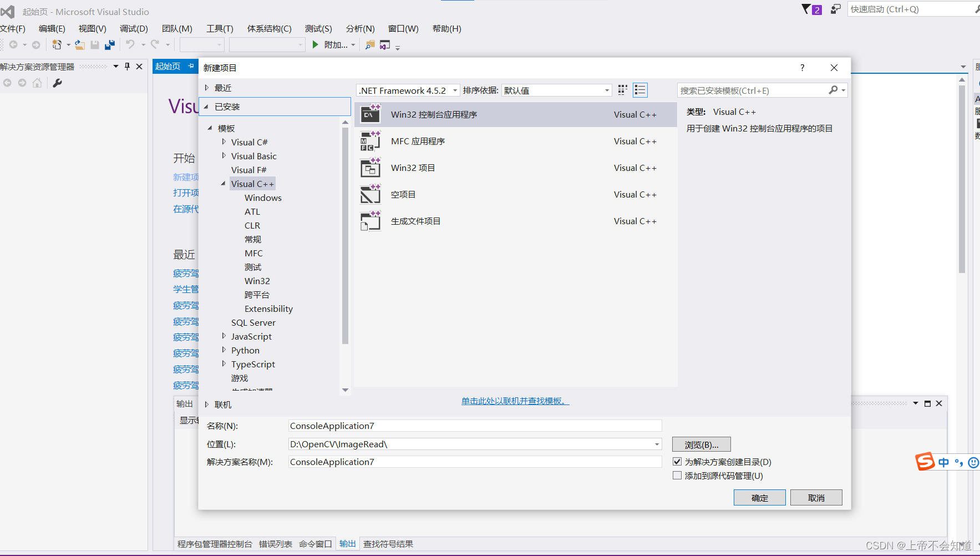Open the 附加 button dropdown arrow
Image resolution: width=980 pixels, height=556 pixels.
[353, 45]
